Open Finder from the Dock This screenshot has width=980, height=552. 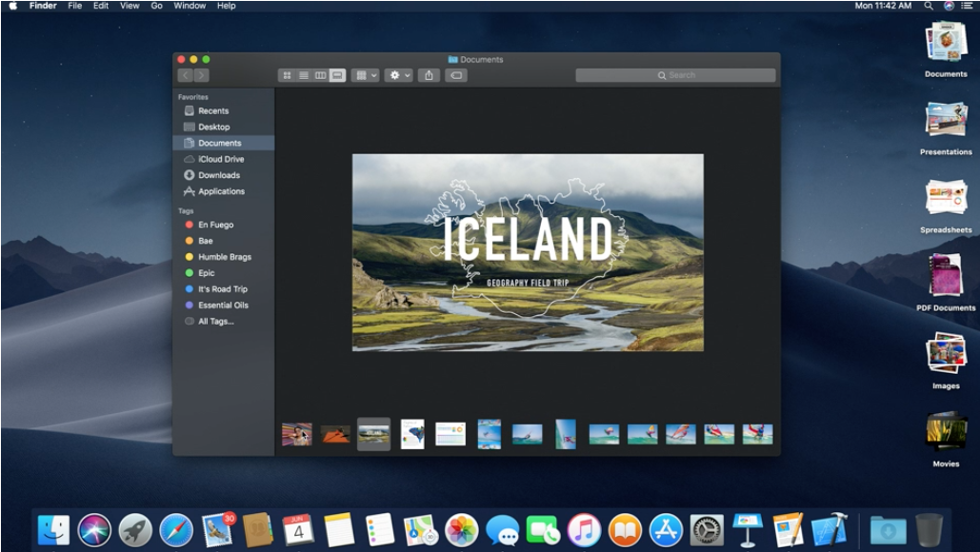(x=53, y=529)
